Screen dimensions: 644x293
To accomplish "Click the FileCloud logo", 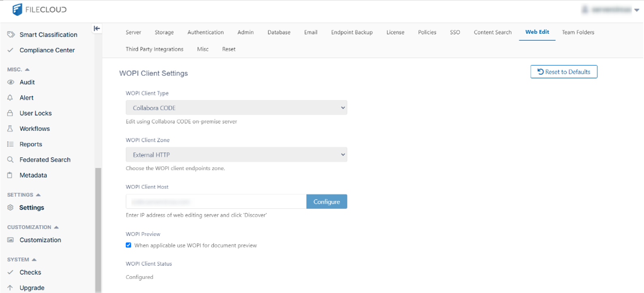I will [x=39, y=9].
